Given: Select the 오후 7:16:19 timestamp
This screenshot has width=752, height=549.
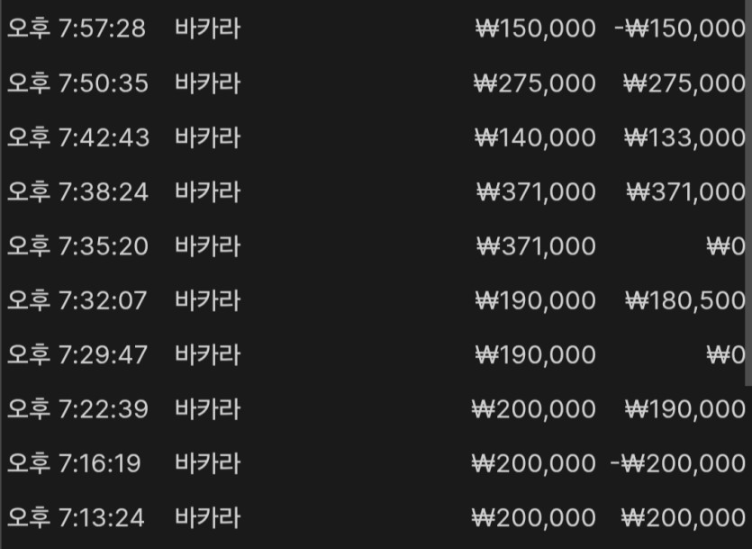Looking at the screenshot, I should tap(74, 463).
